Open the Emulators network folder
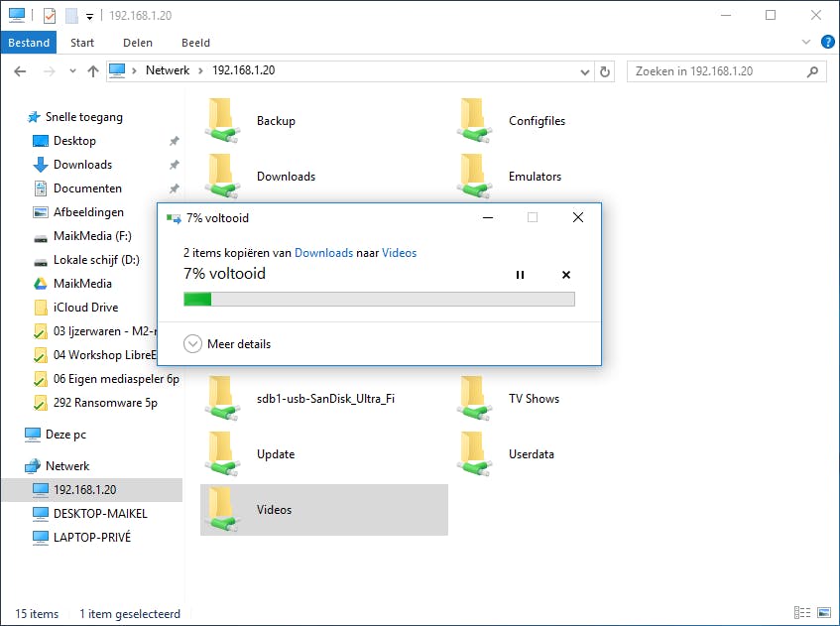This screenshot has width=840, height=626. [509, 176]
